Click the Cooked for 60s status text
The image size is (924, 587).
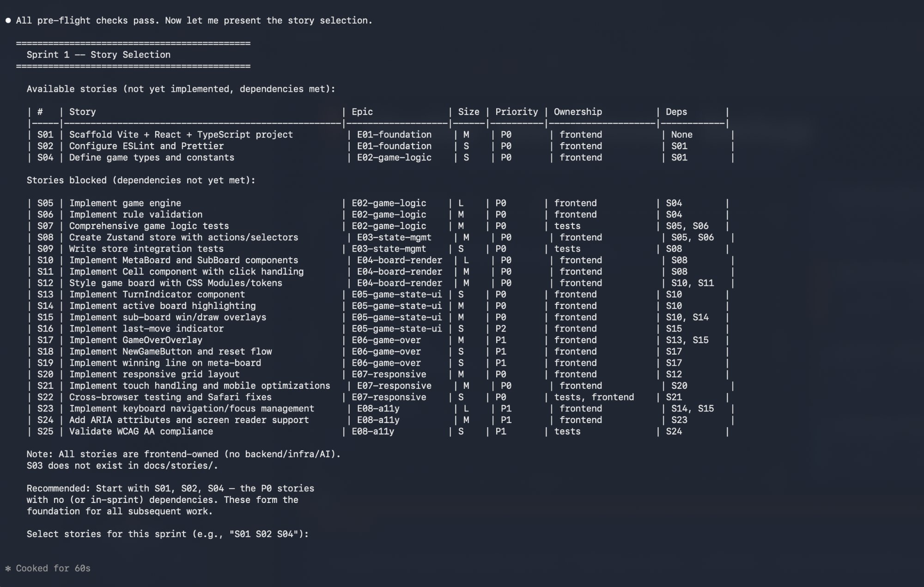[x=51, y=569]
